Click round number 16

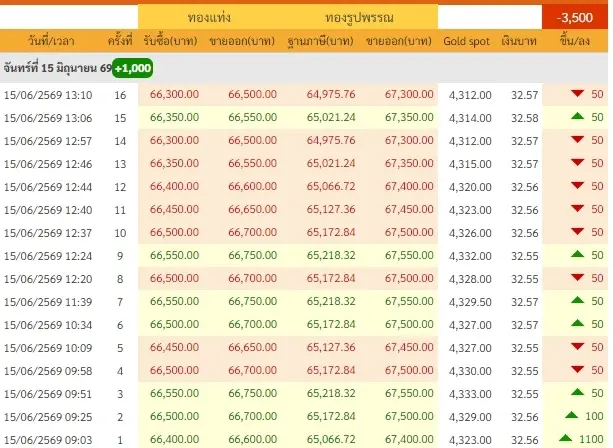tap(120, 95)
